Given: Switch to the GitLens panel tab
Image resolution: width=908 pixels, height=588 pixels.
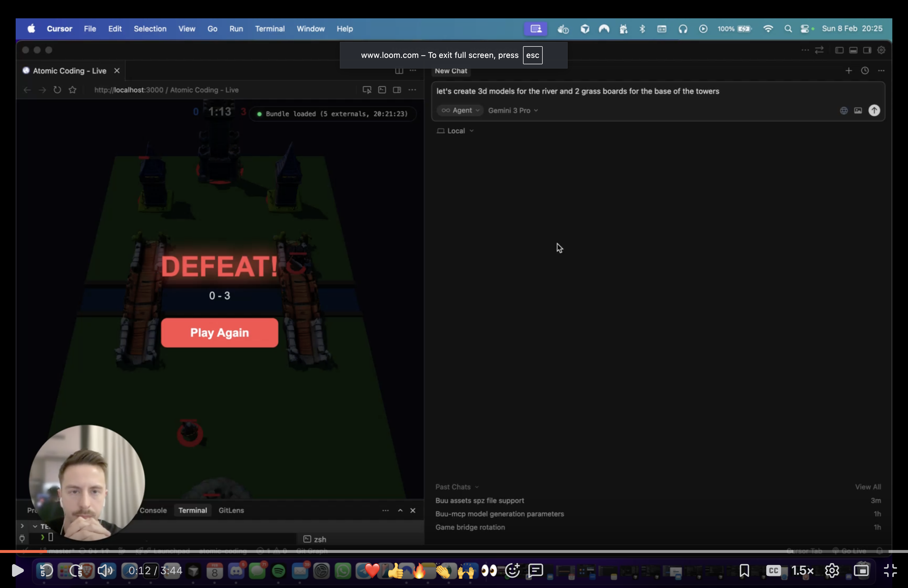Looking at the screenshot, I should (x=231, y=510).
